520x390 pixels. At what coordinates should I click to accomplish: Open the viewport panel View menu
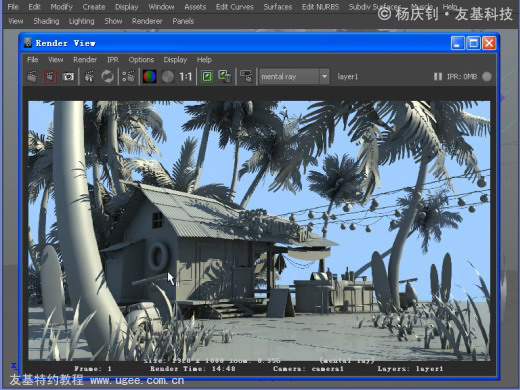16,21
